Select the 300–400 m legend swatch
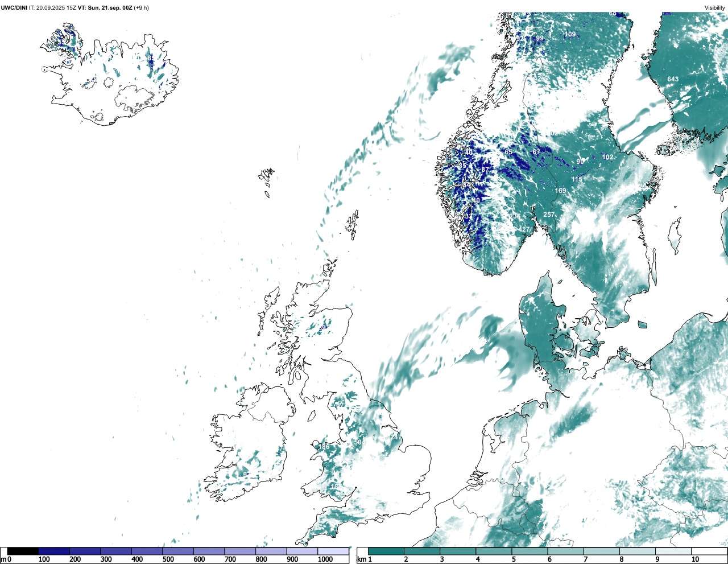Image resolution: width=728 pixels, height=564 pixels. coord(116,551)
